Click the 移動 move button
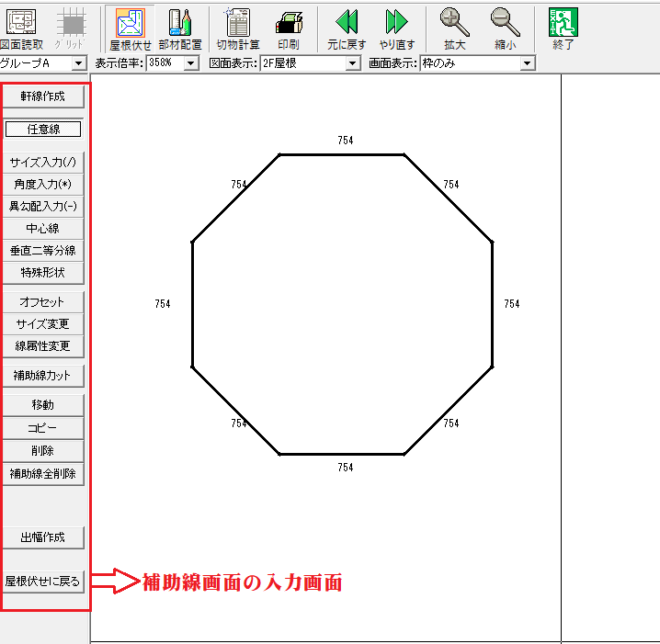The width and height of the screenshot is (660, 644). pyautogui.click(x=43, y=405)
